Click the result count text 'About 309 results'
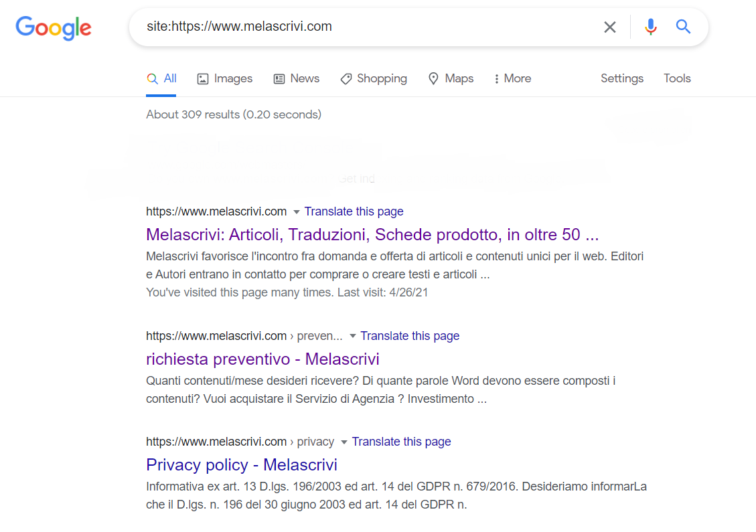Viewport: 756px width, 532px height. click(x=193, y=114)
